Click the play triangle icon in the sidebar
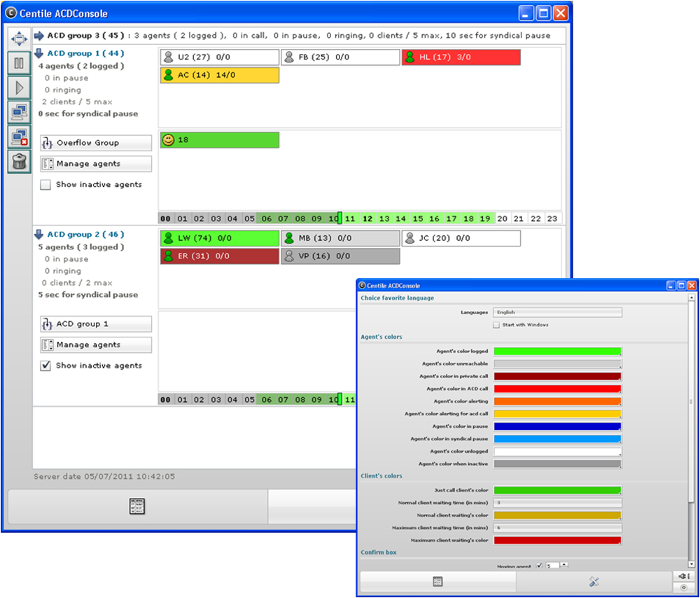 19,88
